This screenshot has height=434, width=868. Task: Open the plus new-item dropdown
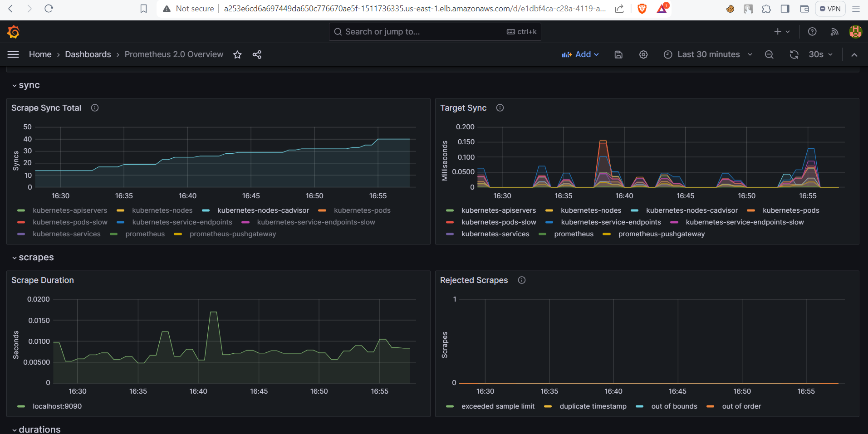point(782,31)
